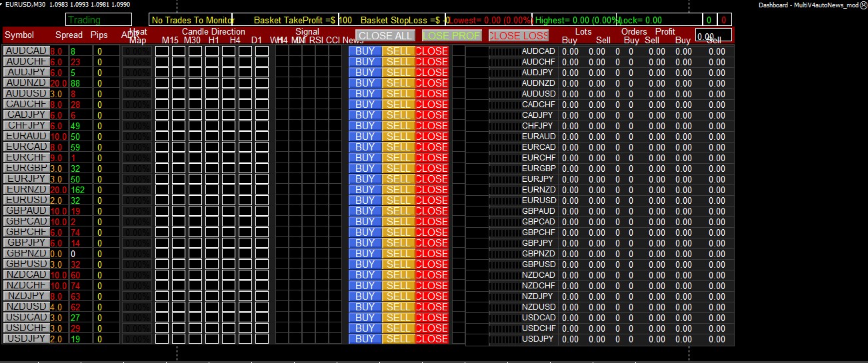
Task: Click BUY for EURUSD
Action: pyautogui.click(x=365, y=200)
